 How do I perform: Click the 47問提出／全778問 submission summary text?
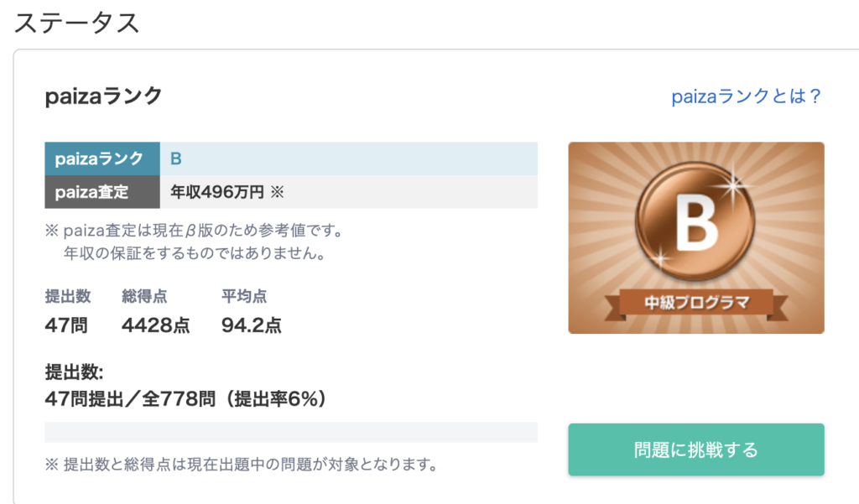185,397
